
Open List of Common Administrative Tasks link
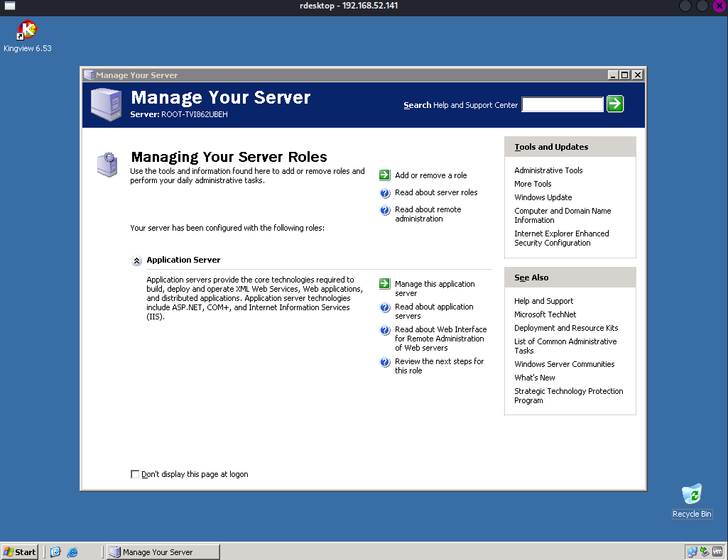tap(565, 346)
